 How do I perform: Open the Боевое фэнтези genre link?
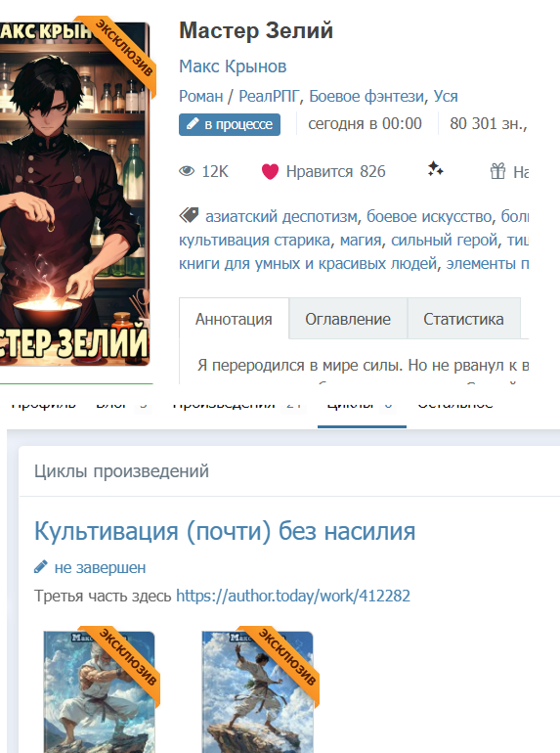tap(366, 96)
